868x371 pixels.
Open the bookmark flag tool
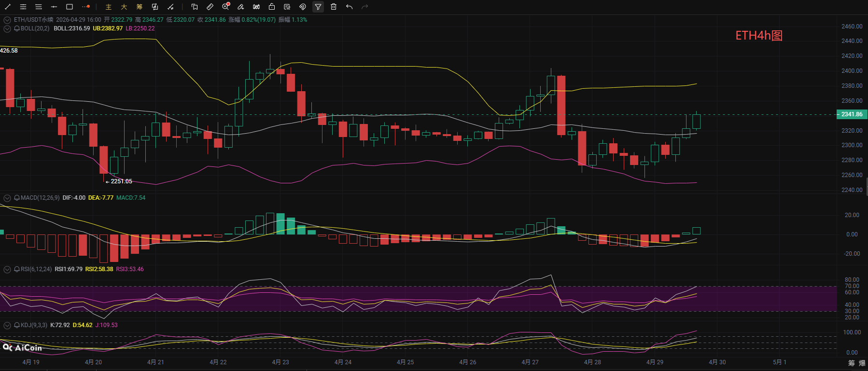click(x=195, y=7)
